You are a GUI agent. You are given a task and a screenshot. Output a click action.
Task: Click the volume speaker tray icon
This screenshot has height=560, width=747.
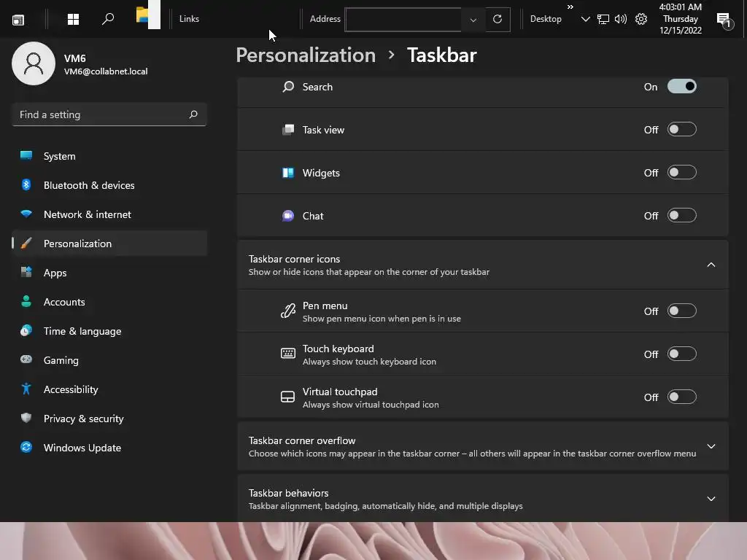pos(621,19)
